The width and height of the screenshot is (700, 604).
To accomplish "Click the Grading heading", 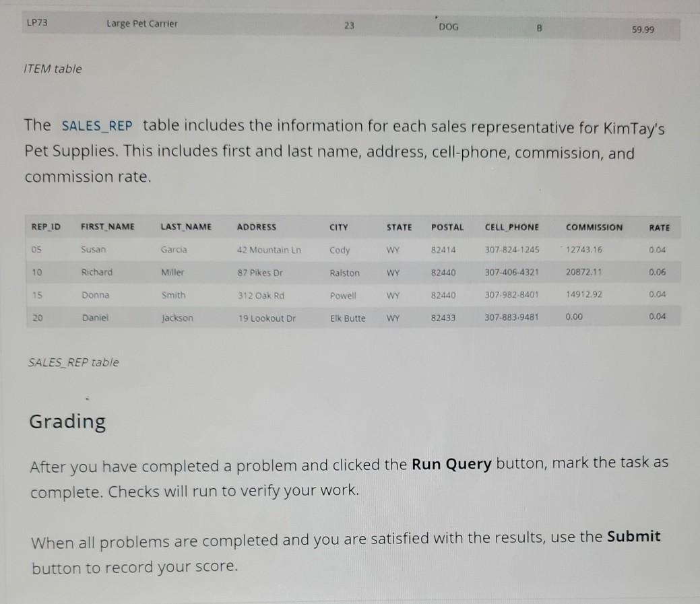I will [x=67, y=422].
